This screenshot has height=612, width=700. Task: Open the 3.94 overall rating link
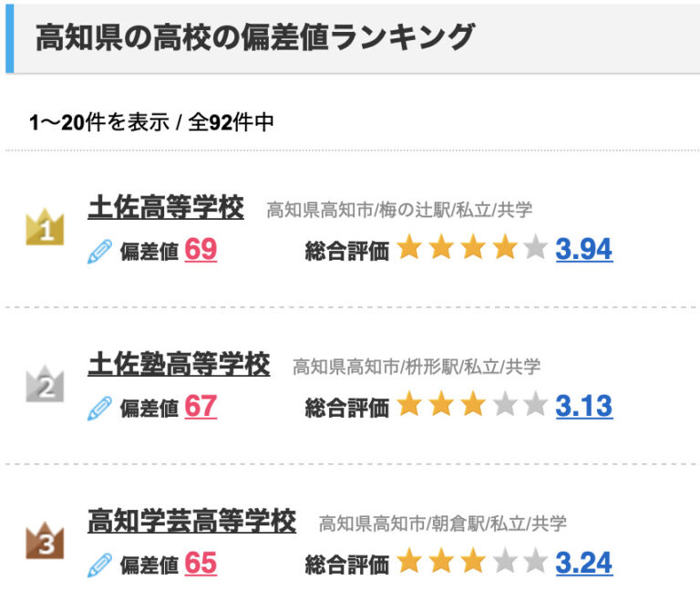tap(583, 249)
